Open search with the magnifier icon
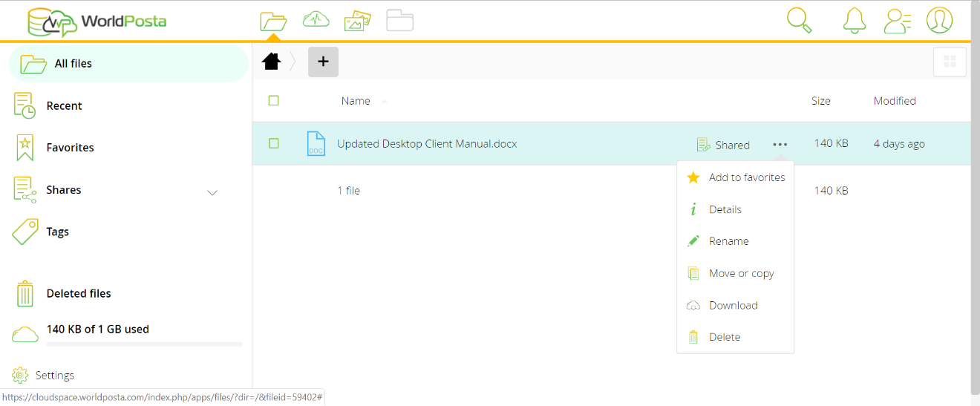Viewport: 980px width, 406px height. [x=800, y=20]
